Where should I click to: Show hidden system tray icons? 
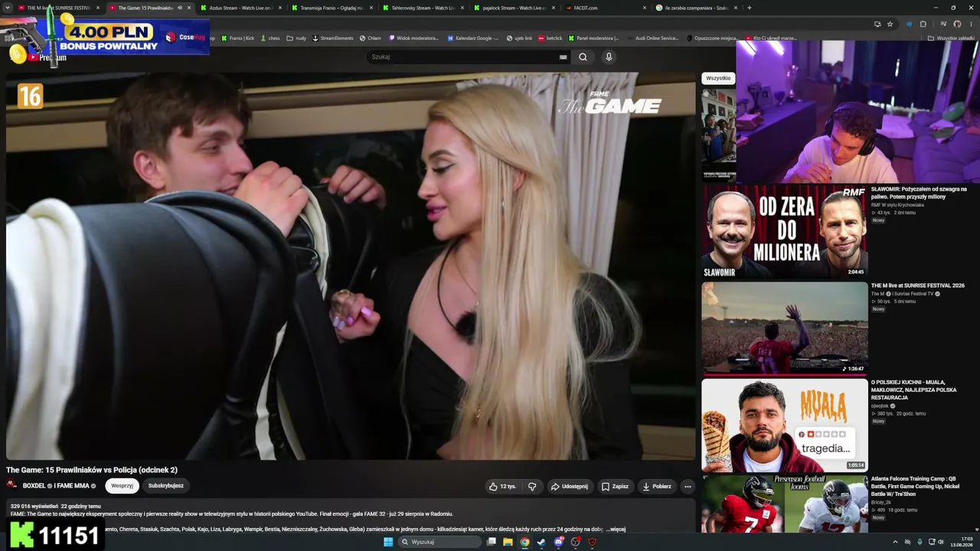[895, 542]
